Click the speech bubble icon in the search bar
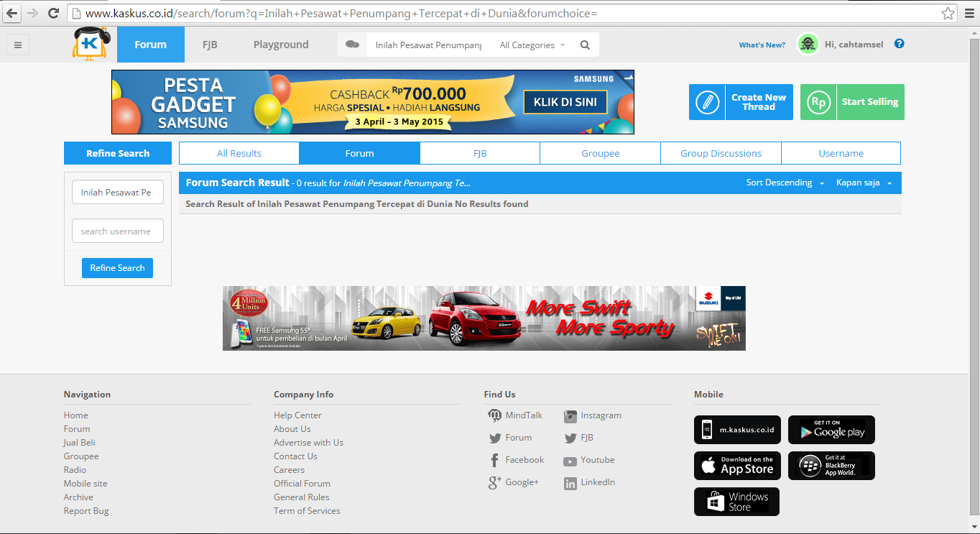This screenshot has height=534, width=980. click(x=352, y=45)
